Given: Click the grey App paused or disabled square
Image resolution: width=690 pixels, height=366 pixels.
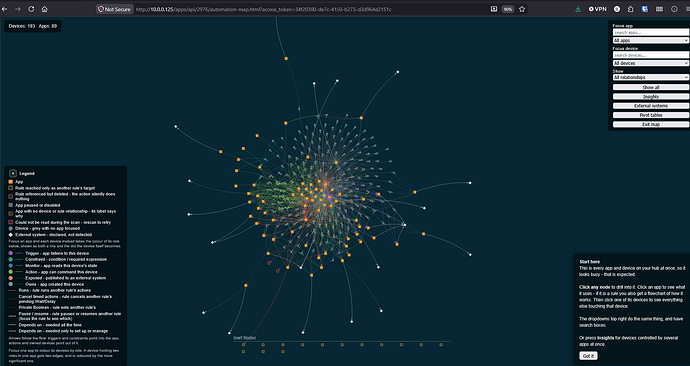Looking at the screenshot, I should pos(11,205).
